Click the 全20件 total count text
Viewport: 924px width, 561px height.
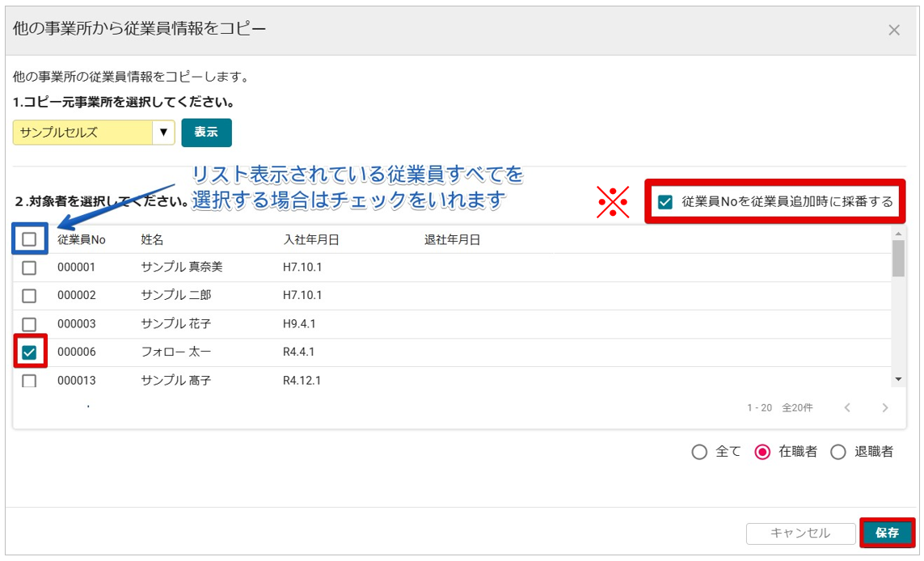[x=797, y=407]
